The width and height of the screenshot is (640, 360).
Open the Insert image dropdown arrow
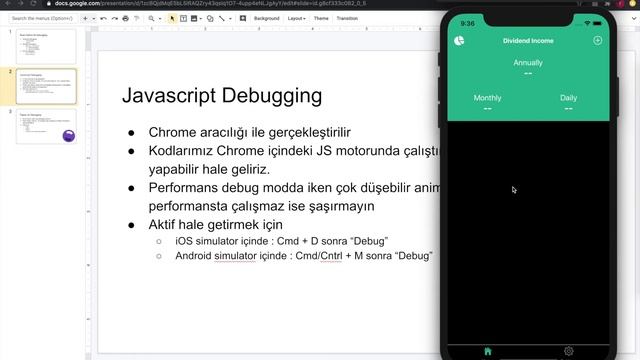pyautogui.click(x=201, y=18)
